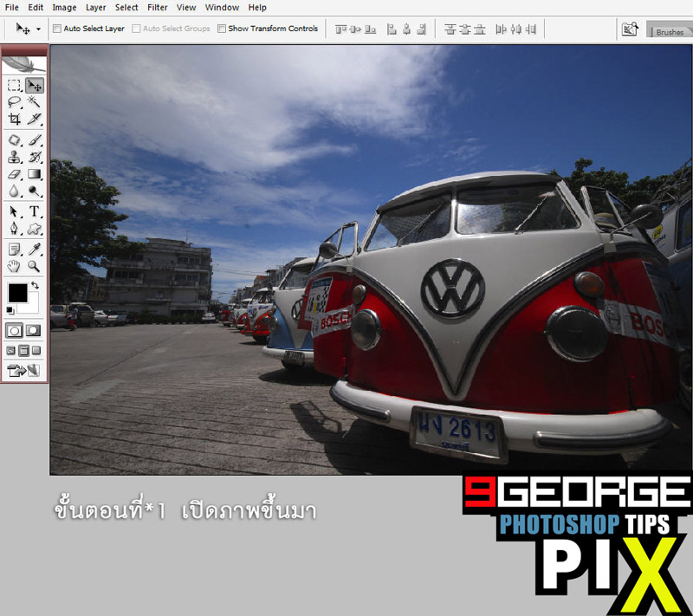Open the Edit menu
Image resolution: width=693 pixels, height=616 pixels.
coord(36,8)
